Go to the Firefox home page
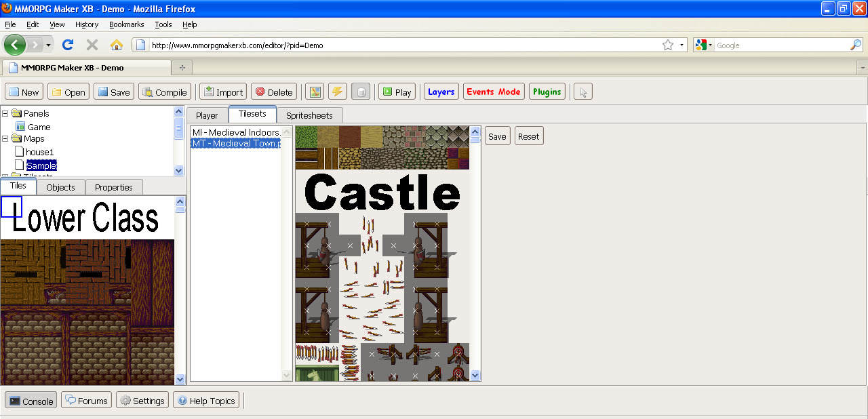The height and width of the screenshot is (419, 868). pos(117,45)
